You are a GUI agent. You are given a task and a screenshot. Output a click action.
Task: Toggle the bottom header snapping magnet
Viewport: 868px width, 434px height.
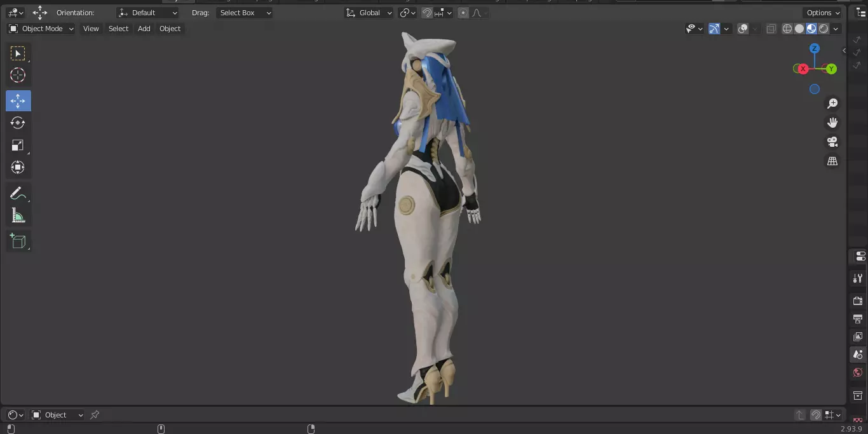tap(816, 415)
